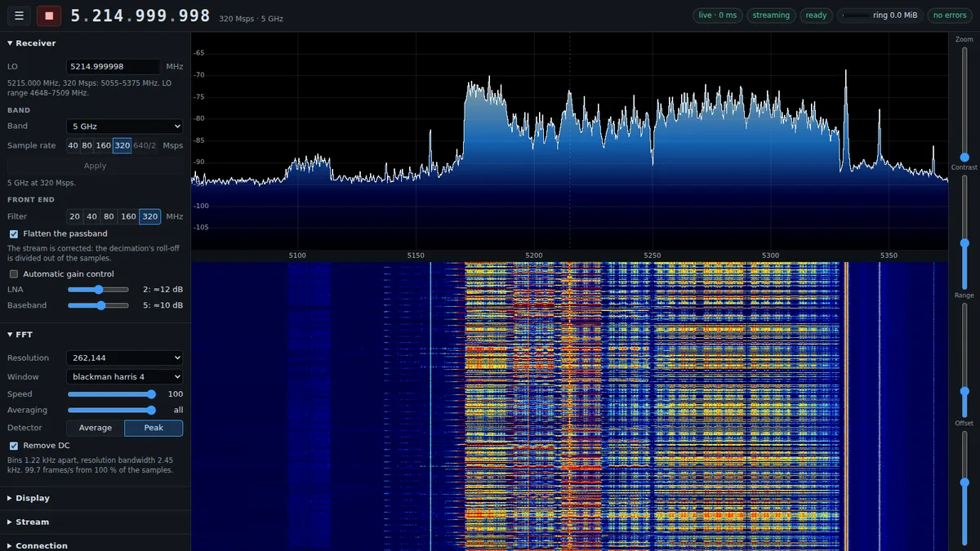Click the Baseband value 5: ≈10 dB
980x551 pixels.
coord(163,305)
